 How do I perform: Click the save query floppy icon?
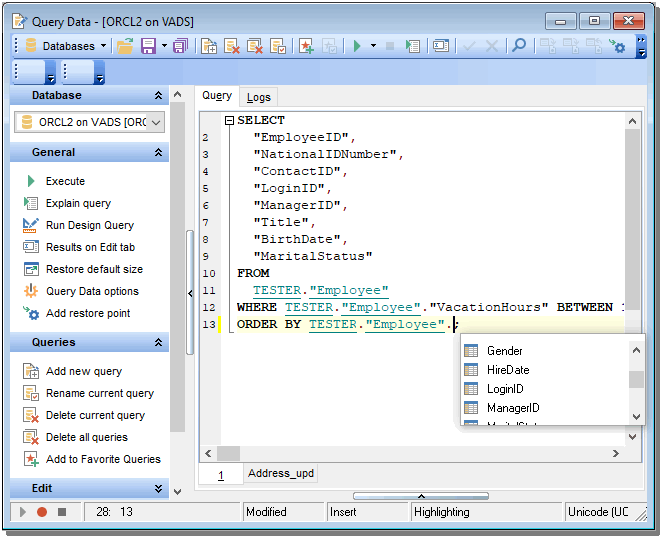148,46
